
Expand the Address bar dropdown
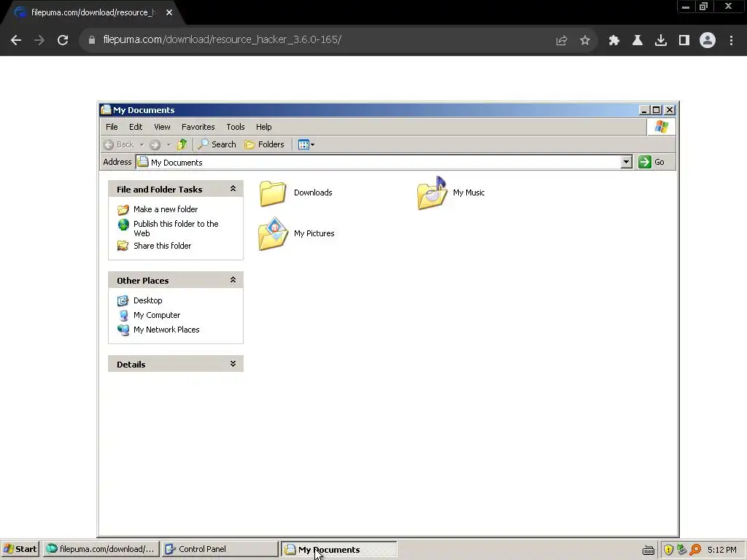[x=627, y=162]
